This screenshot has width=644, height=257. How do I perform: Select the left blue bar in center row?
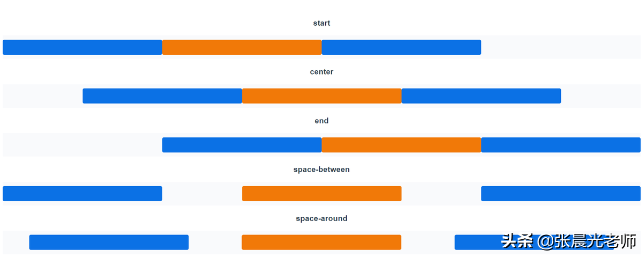coord(162,96)
